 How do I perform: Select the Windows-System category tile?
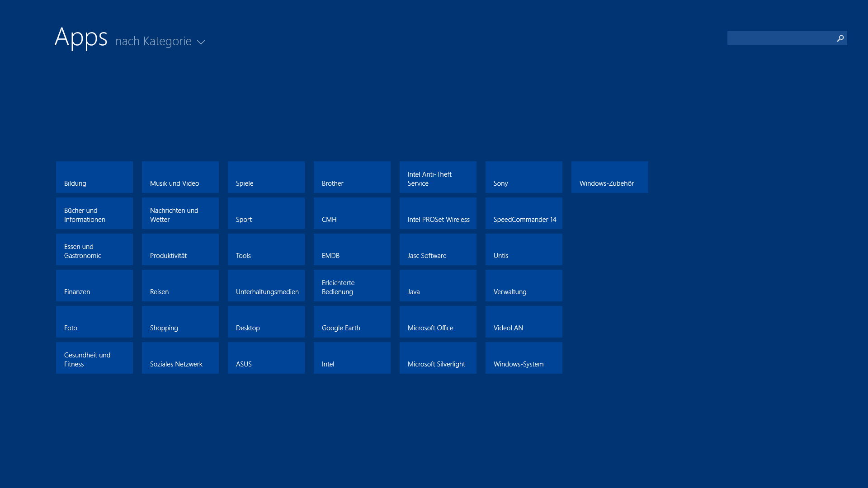(x=524, y=358)
